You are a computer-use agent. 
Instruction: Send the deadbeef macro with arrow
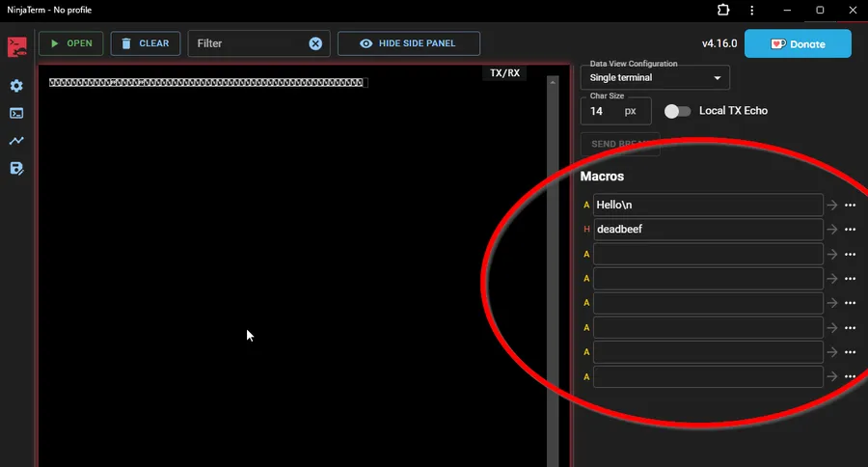coord(832,230)
